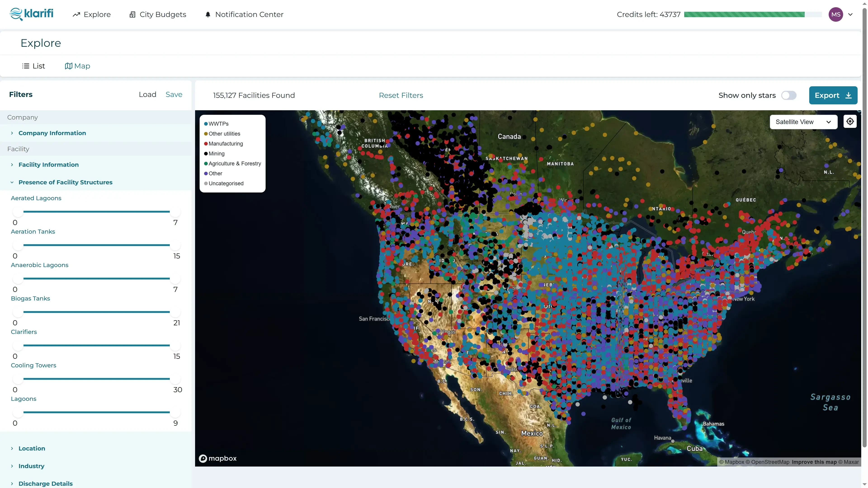Click the Manufacturing legend dot
868x488 pixels.
[x=206, y=144]
